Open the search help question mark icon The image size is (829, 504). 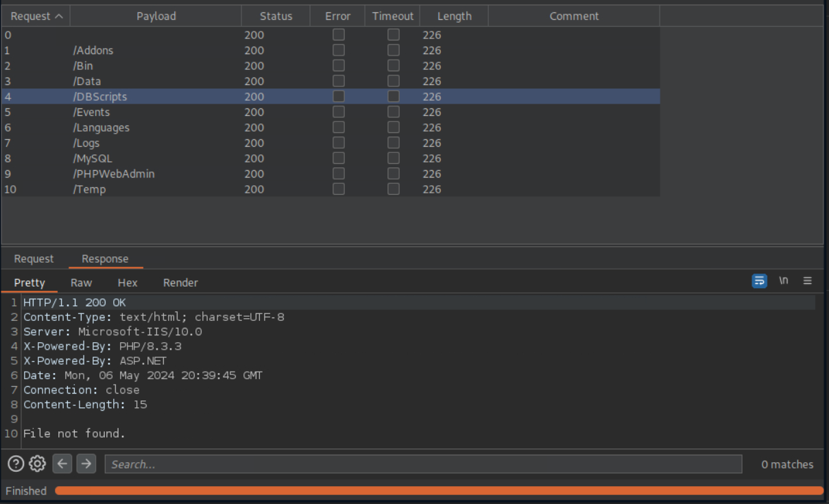click(x=16, y=464)
